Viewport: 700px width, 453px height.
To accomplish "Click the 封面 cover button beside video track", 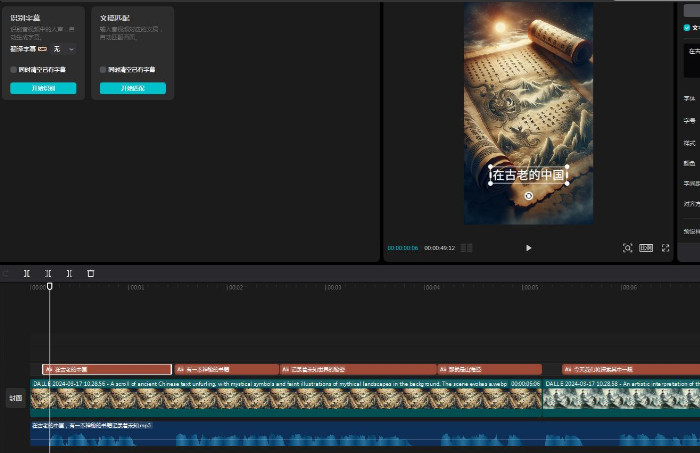I will pyautogui.click(x=15, y=397).
